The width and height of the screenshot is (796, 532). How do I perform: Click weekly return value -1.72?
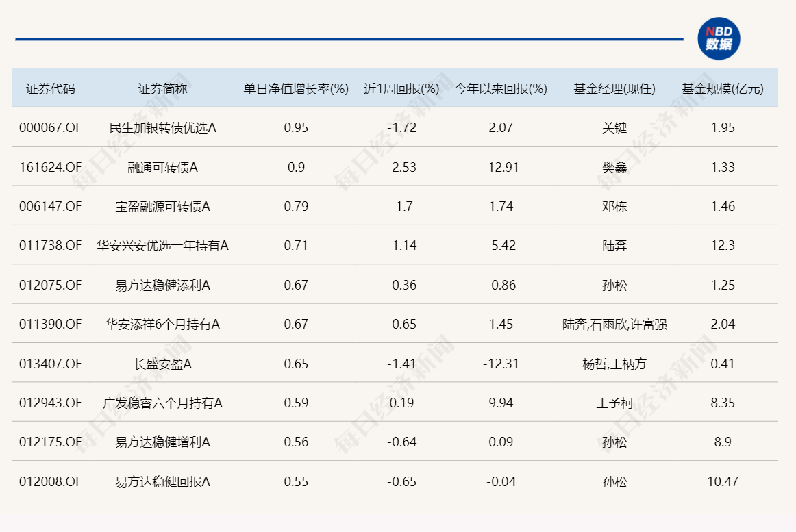[401, 127]
